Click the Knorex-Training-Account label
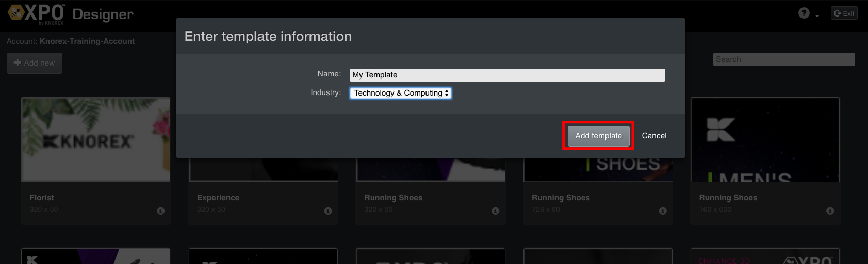The width and height of the screenshot is (868, 264). point(87,41)
